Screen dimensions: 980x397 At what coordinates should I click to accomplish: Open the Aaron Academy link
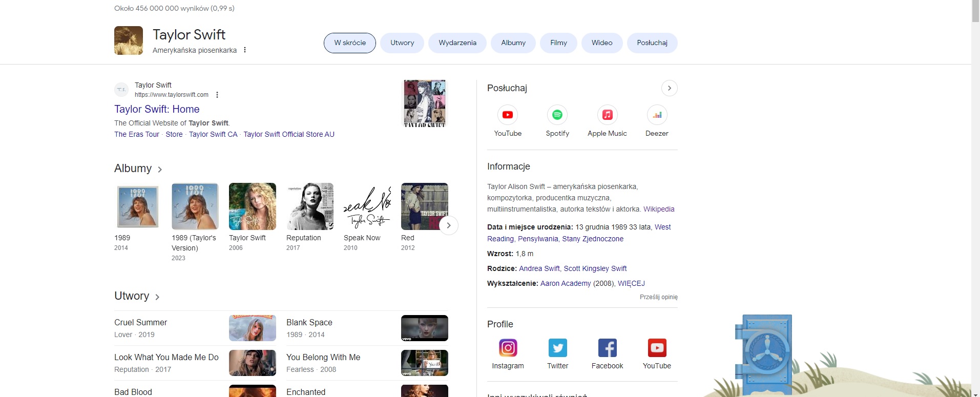[x=566, y=283]
